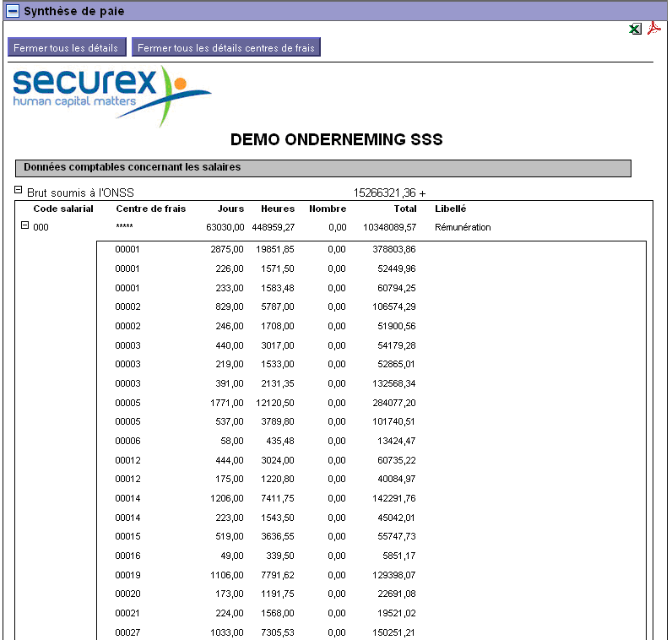Select the total 106574,29
This screenshot has width=672, height=640.
pos(394,307)
